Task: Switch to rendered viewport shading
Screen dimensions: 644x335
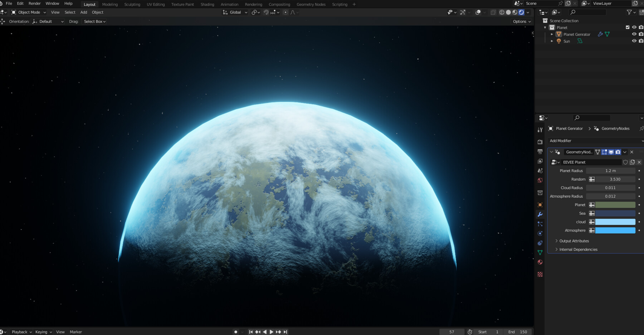Action: point(522,12)
